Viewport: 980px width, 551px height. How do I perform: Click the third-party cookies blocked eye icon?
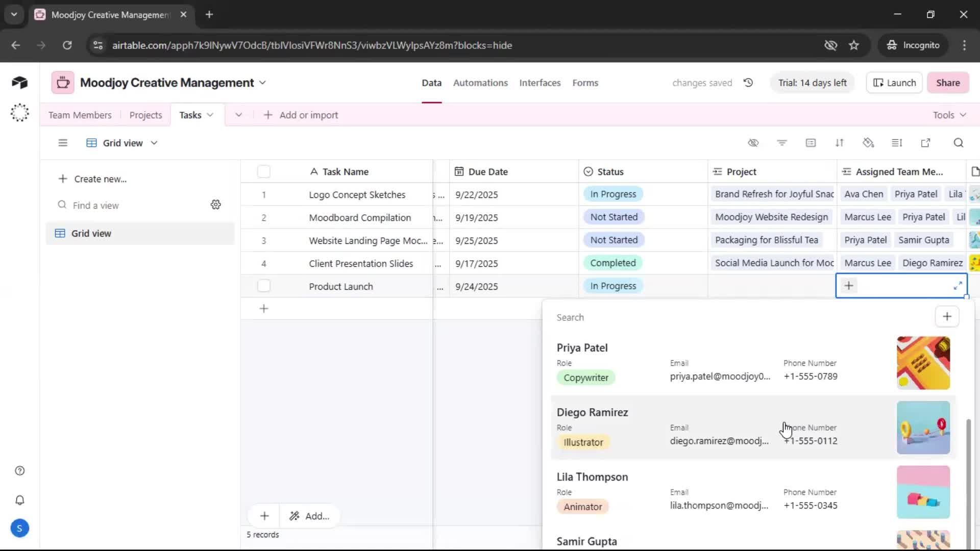point(830,45)
